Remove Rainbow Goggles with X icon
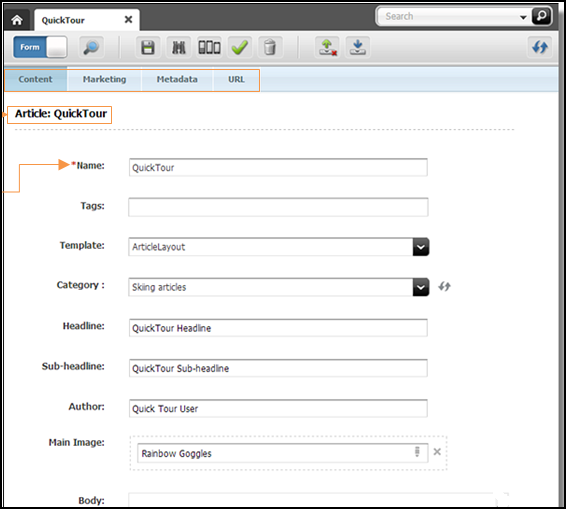The height and width of the screenshot is (509, 566). point(437,452)
